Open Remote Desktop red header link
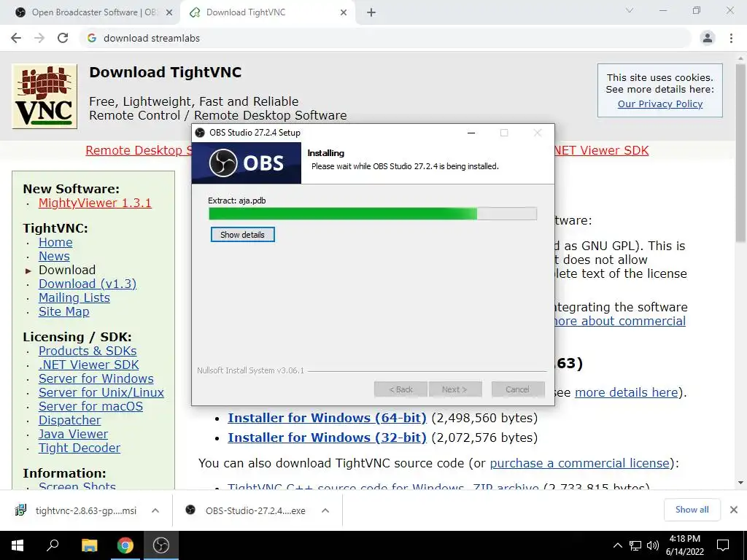 click(x=139, y=150)
